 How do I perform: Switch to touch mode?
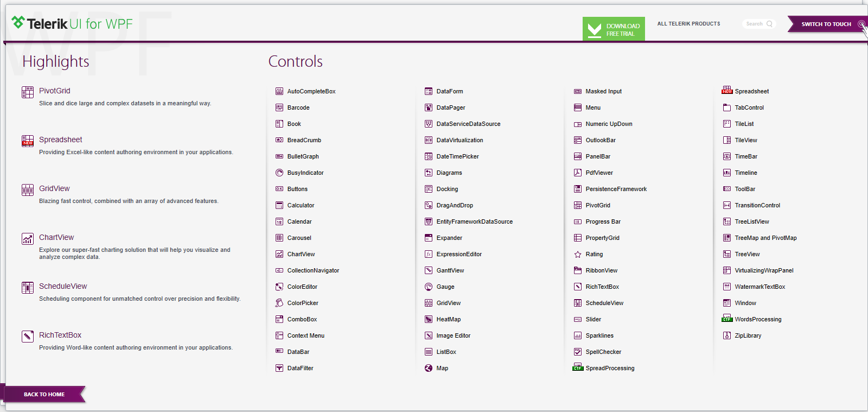pyautogui.click(x=826, y=24)
